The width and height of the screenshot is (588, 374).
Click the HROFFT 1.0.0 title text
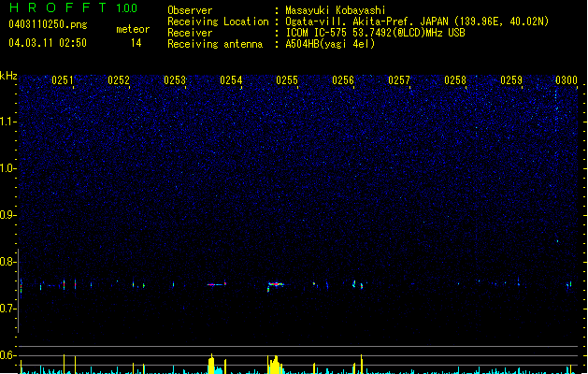[74, 7]
